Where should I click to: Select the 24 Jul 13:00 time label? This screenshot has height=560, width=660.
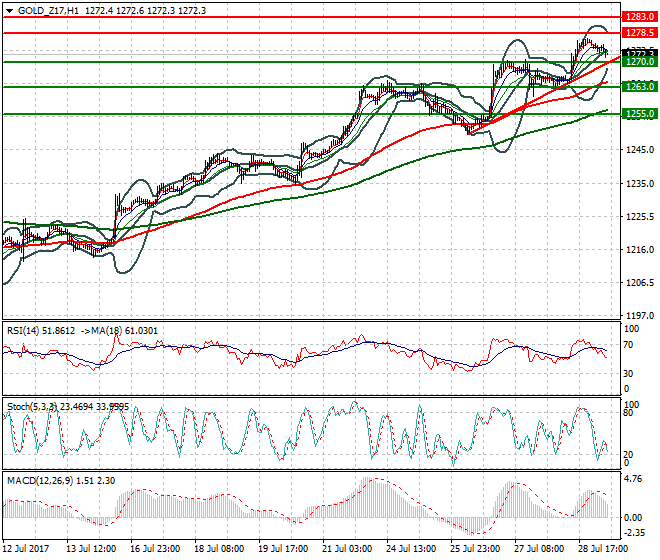411,549
